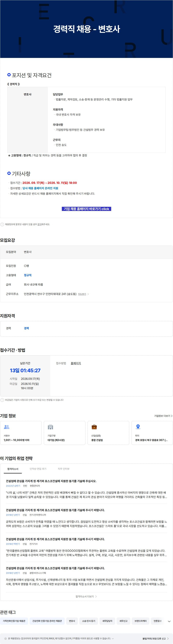Screen dimensions: 173x644
Task: Open the 지도보기 map link
Action: 82,294
